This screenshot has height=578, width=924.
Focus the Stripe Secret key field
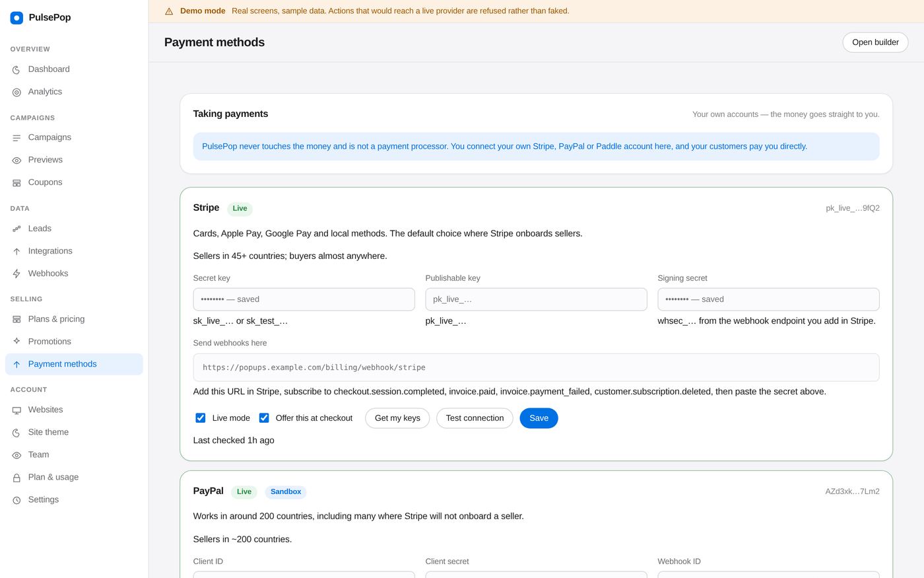[x=304, y=299]
